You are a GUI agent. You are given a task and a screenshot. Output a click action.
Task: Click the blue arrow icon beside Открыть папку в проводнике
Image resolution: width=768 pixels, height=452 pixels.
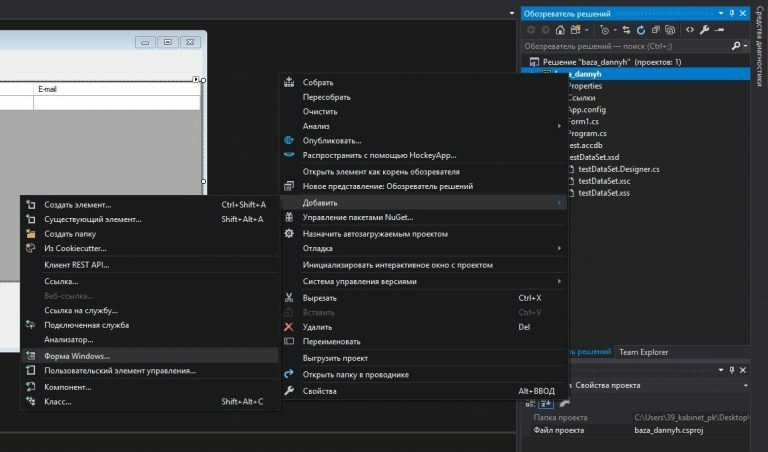click(x=289, y=374)
